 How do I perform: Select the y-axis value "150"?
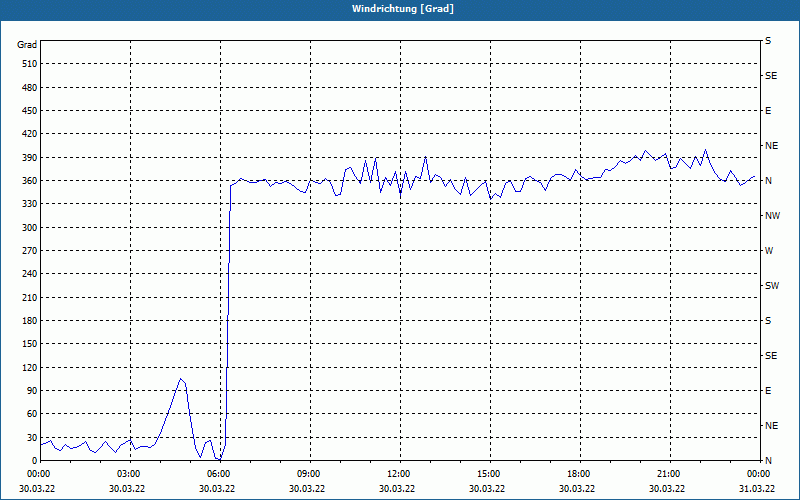click(x=30, y=344)
